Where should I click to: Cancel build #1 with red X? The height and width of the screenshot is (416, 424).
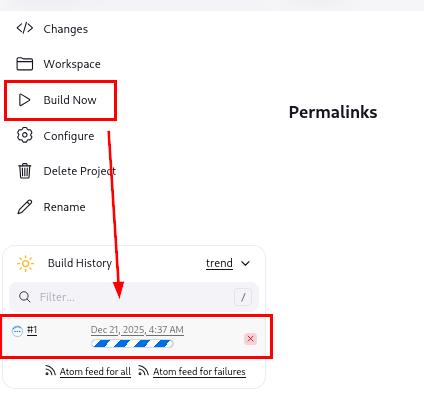(x=250, y=339)
